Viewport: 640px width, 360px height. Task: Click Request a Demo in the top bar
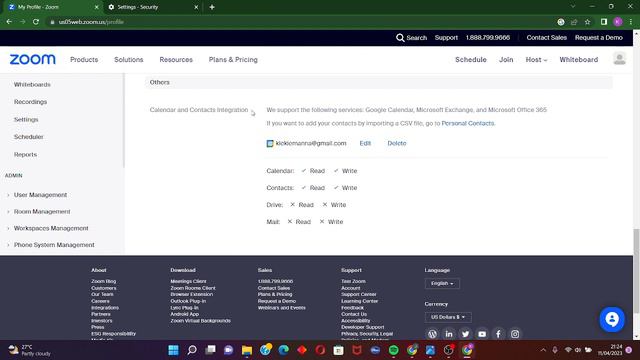click(599, 38)
